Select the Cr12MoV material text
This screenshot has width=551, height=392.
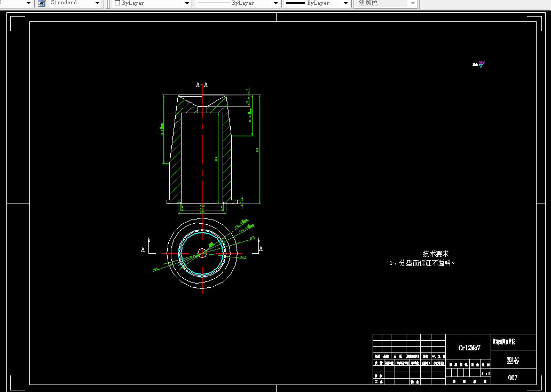[469, 348]
